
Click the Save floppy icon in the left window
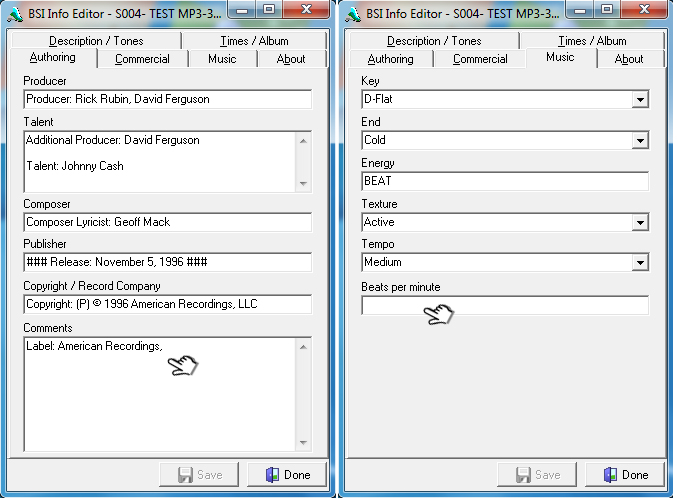[185, 475]
